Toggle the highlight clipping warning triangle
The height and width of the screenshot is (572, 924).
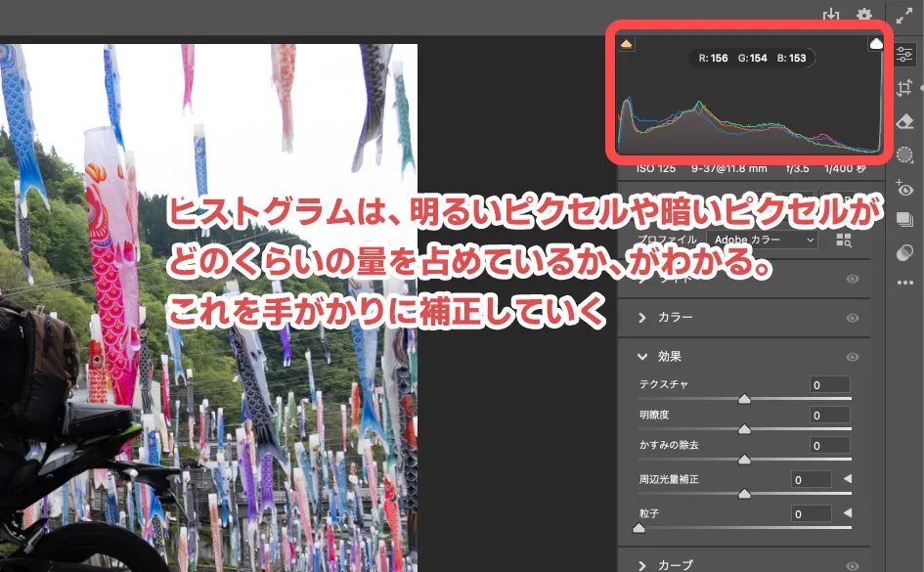[x=878, y=44]
